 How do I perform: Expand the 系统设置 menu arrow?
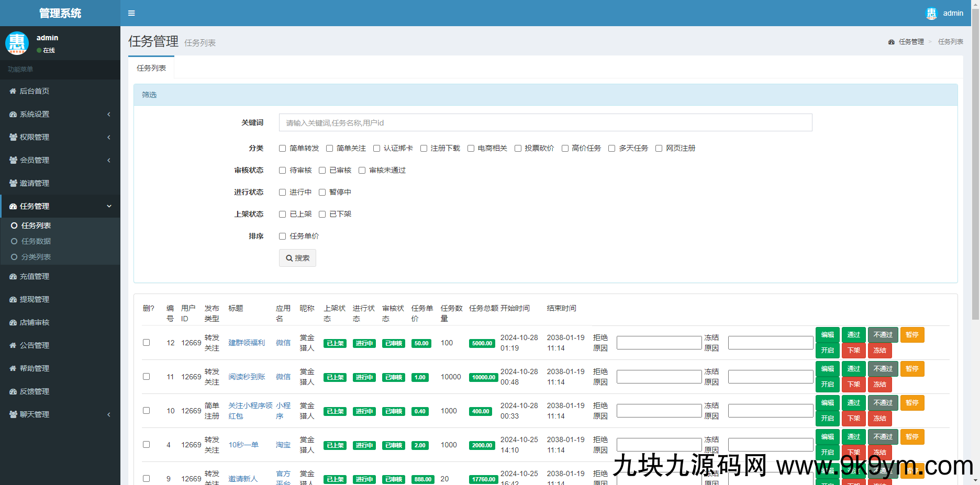click(x=109, y=114)
